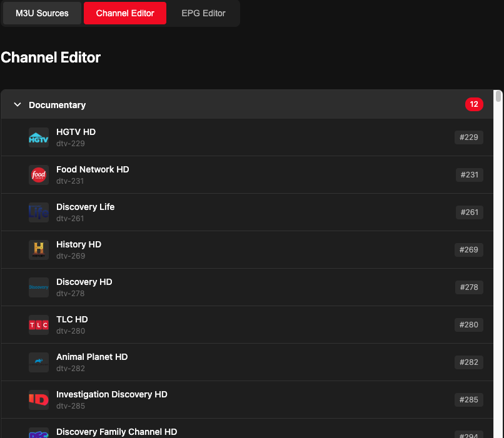Click the Discovery HD logo icon
Screen dimensions: 504x438
(x=39, y=287)
